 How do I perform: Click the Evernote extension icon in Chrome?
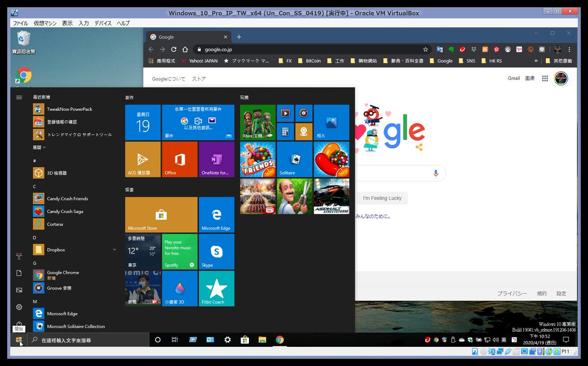point(451,49)
